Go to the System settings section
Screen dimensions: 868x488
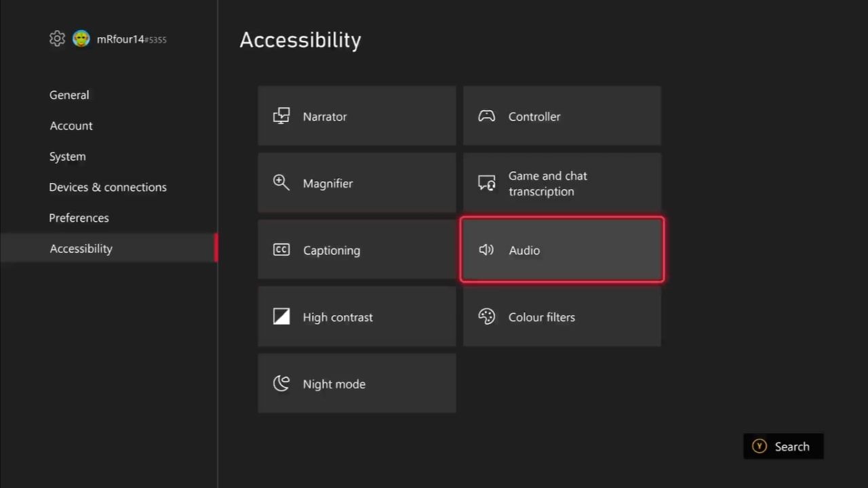(68, 157)
